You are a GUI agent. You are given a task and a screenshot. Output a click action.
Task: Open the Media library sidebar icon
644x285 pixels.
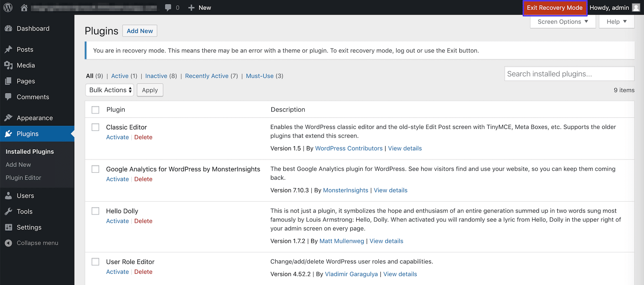[9, 65]
